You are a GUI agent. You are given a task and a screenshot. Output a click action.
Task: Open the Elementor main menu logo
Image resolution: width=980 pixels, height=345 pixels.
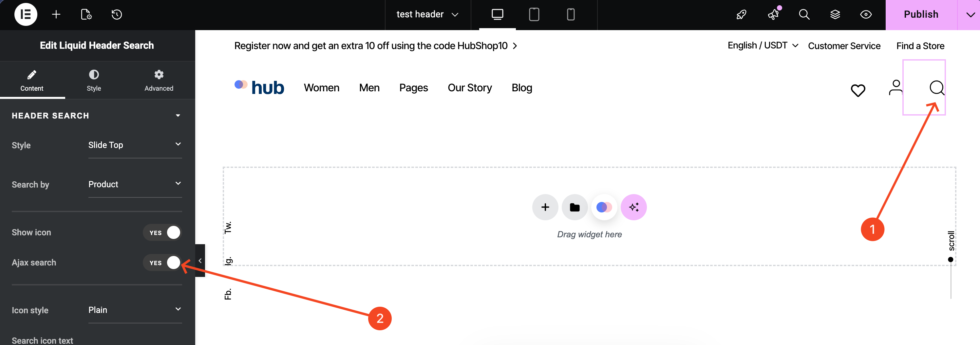coord(26,14)
